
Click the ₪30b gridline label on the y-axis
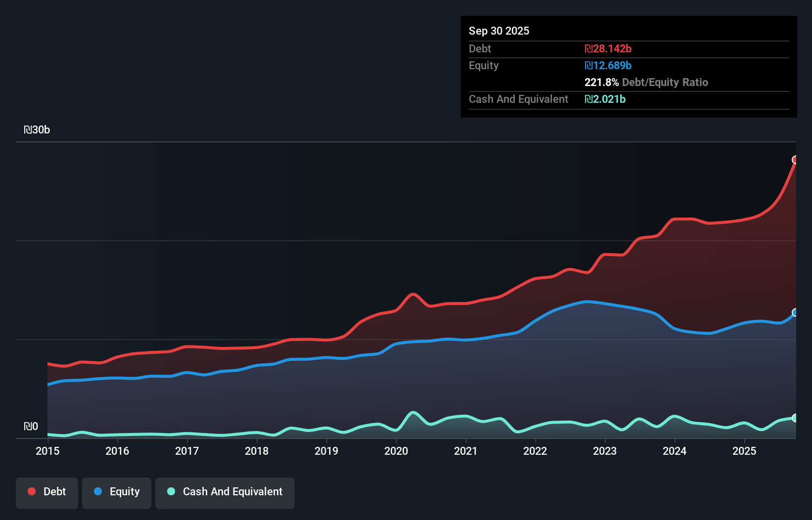(x=37, y=130)
